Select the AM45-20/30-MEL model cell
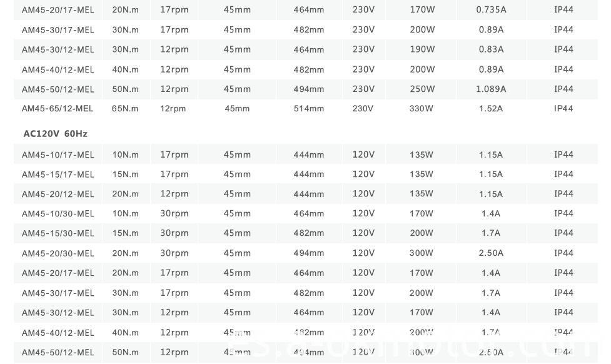 58,253
